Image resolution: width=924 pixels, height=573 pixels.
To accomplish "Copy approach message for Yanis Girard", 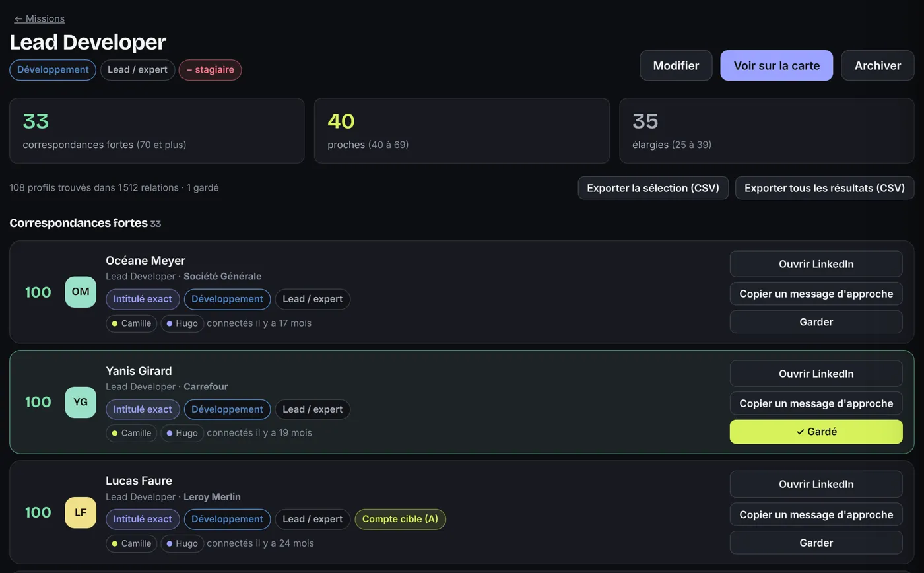I will click(816, 403).
